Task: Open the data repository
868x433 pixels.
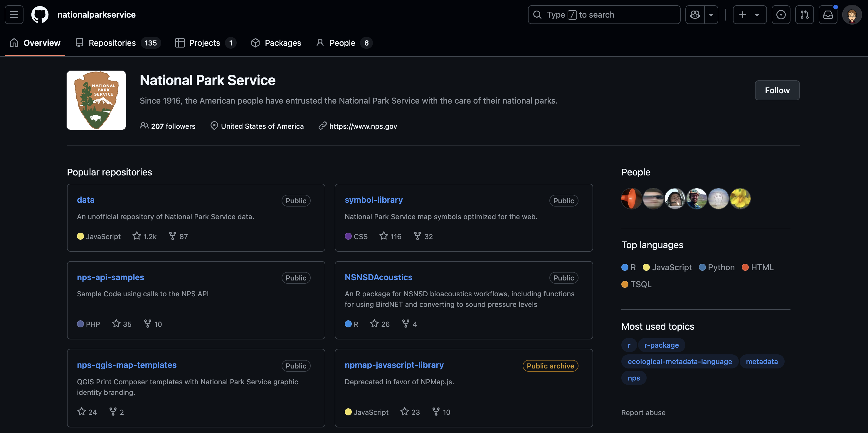Action: pos(85,200)
